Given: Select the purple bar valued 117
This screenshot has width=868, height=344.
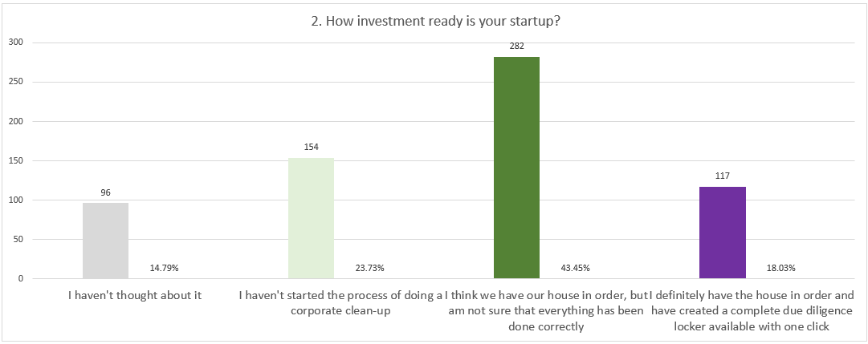Looking at the screenshot, I should pyautogui.click(x=723, y=233).
